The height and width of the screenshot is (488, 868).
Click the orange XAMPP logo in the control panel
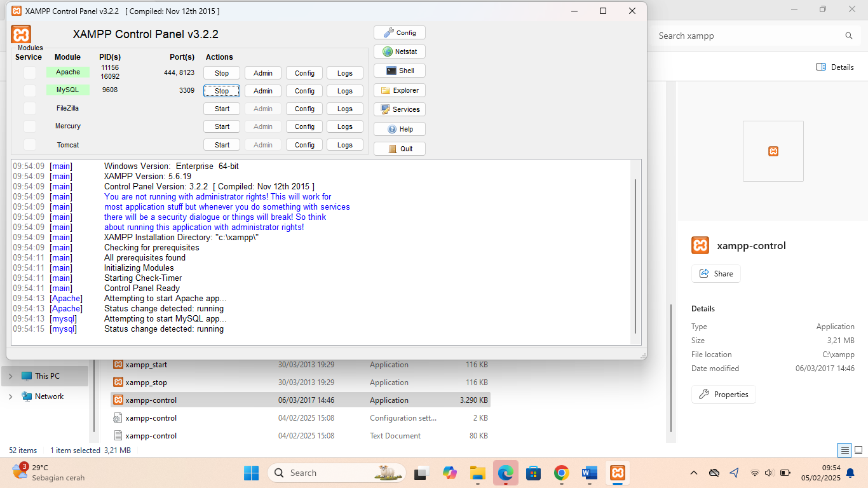[21, 34]
